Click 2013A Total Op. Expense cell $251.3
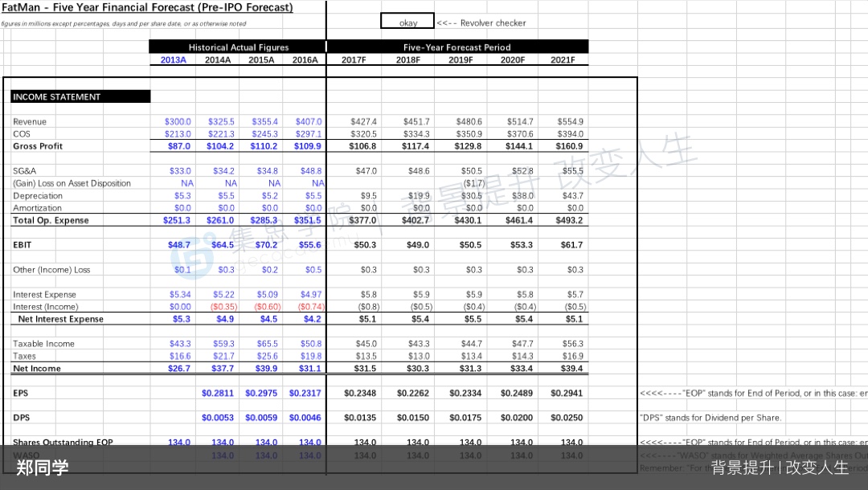This screenshot has width=868, height=490. (177, 220)
